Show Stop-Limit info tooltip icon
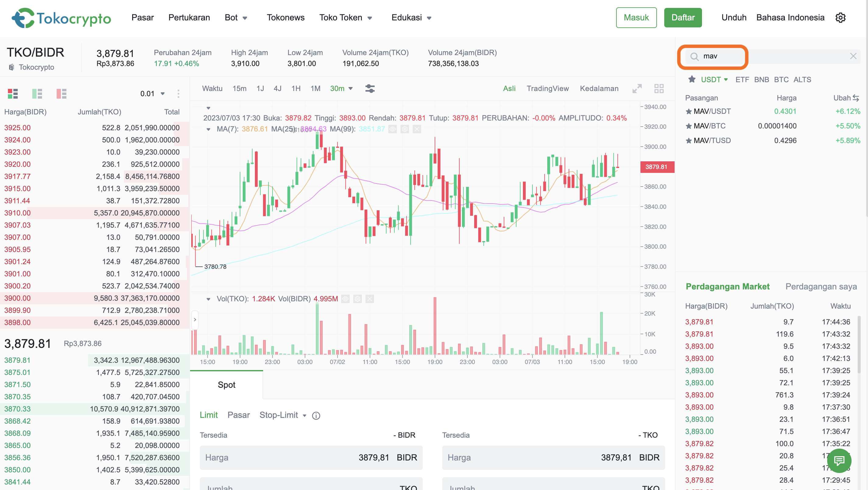The width and height of the screenshot is (868, 490). click(x=316, y=415)
